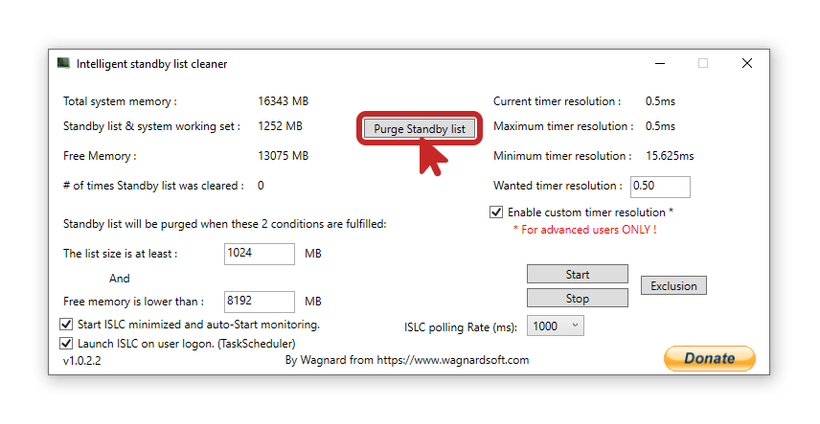The image size is (820, 424).
Task: Click the ISLC app icon in title bar
Action: pos(63,64)
